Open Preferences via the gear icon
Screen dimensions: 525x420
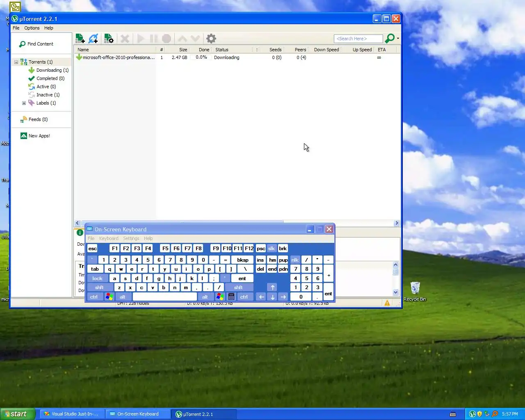211,39
